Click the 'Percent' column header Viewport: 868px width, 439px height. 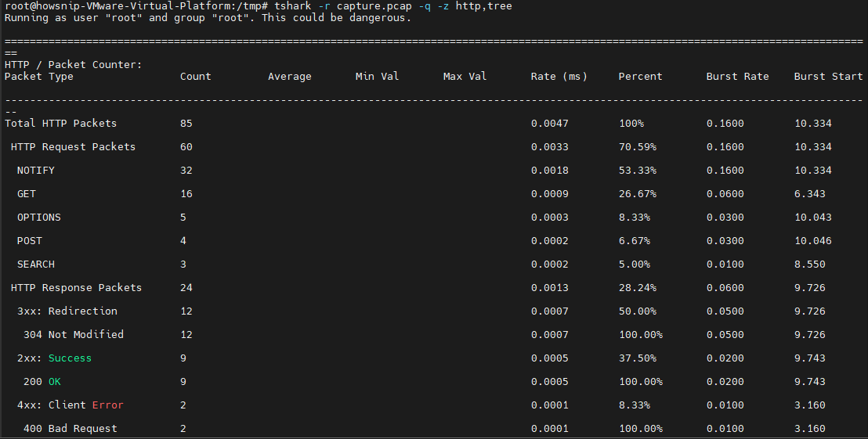pos(641,77)
